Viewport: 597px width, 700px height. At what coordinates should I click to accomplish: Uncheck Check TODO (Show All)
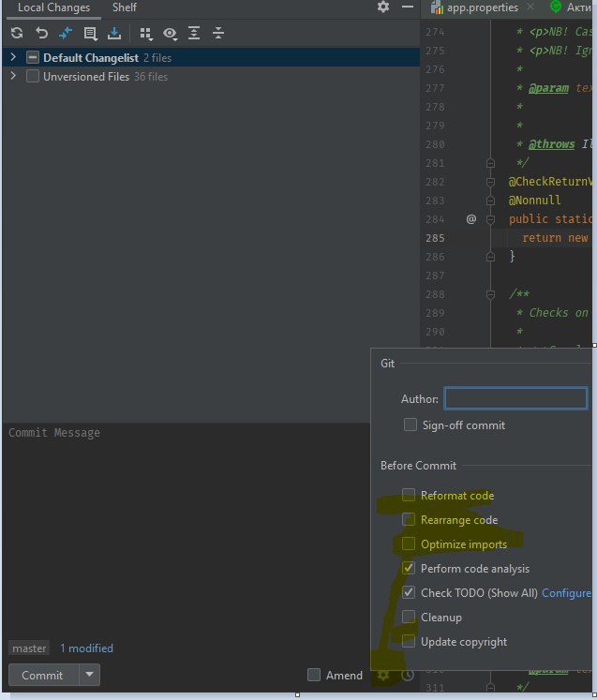click(x=408, y=592)
